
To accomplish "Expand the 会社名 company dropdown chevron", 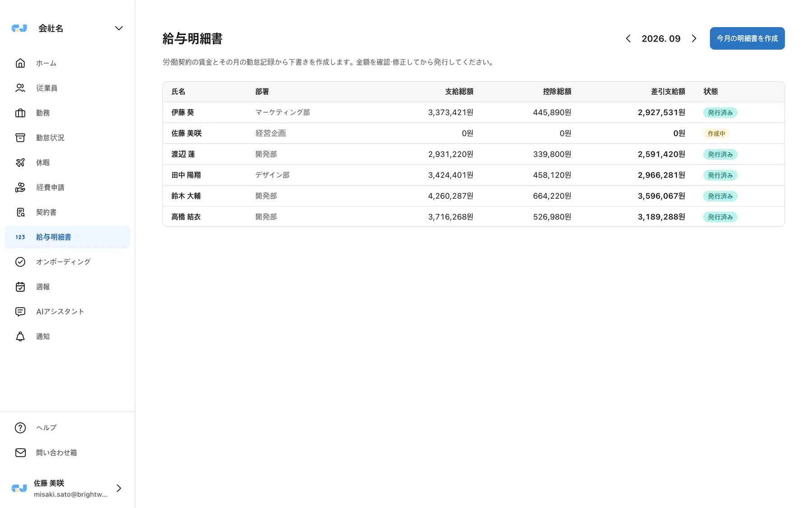I will [119, 28].
